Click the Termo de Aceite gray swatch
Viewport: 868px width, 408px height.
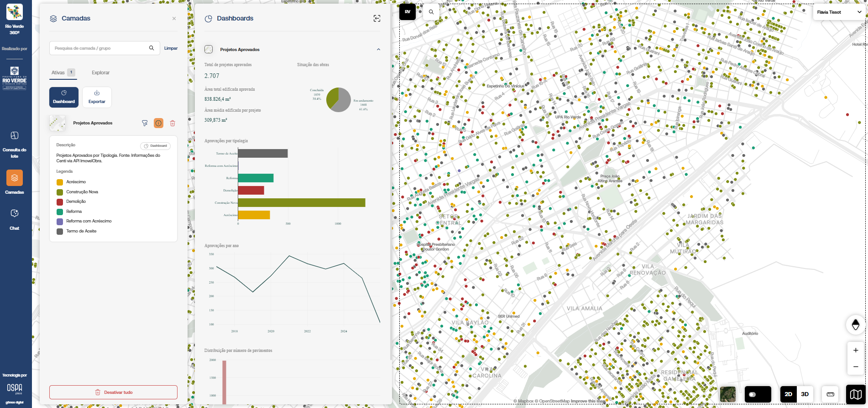pos(60,231)
